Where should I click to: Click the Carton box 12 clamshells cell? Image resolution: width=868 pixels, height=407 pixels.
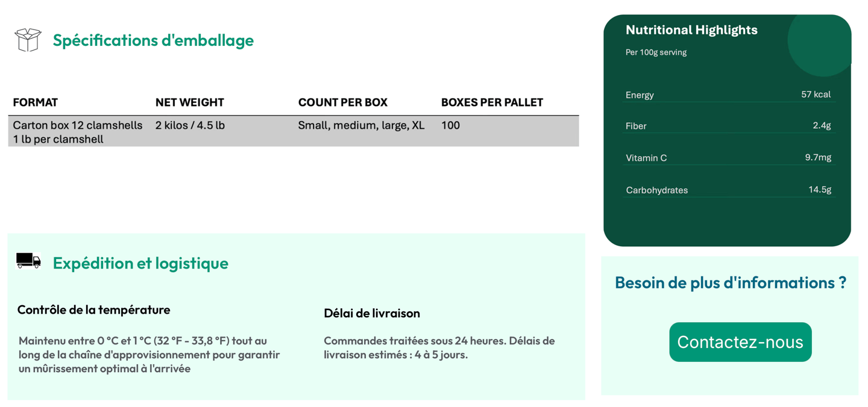(x=78, y=132)
